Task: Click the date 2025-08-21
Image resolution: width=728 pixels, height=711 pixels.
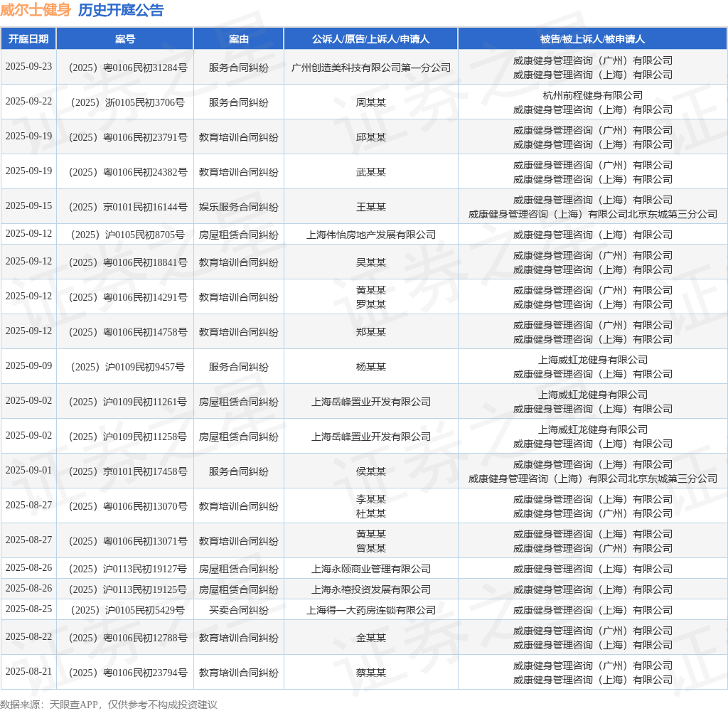Action: click(x=28, y=671)
